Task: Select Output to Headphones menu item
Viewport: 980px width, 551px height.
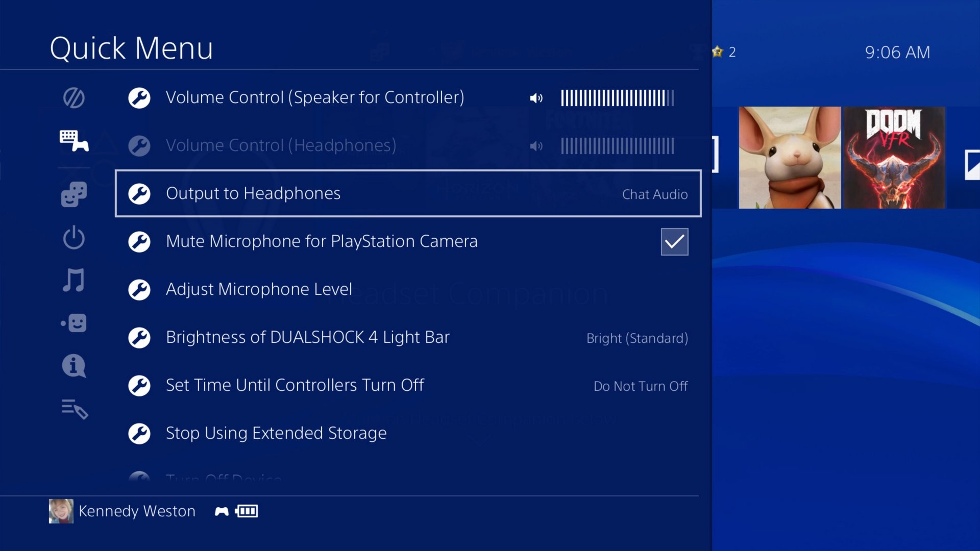Action: tap(406, 193)
